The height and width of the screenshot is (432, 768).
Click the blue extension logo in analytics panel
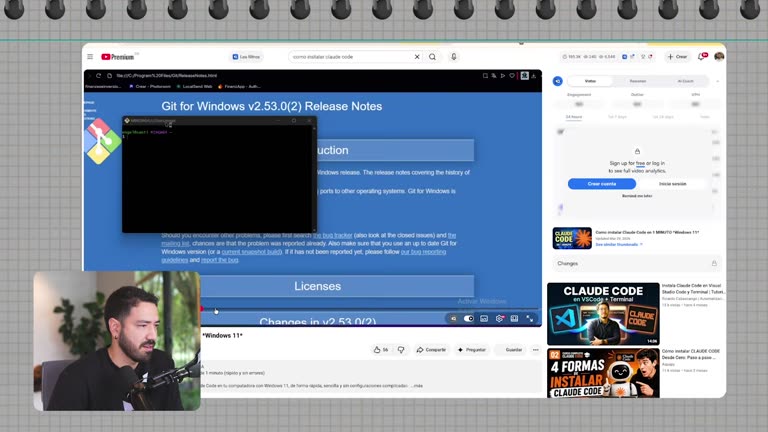point(557,81)
